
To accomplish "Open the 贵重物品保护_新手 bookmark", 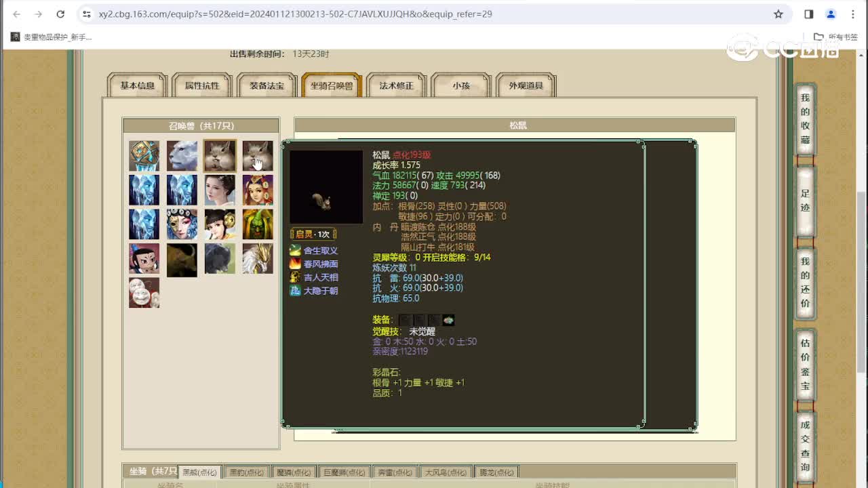I will coord(51,37).
